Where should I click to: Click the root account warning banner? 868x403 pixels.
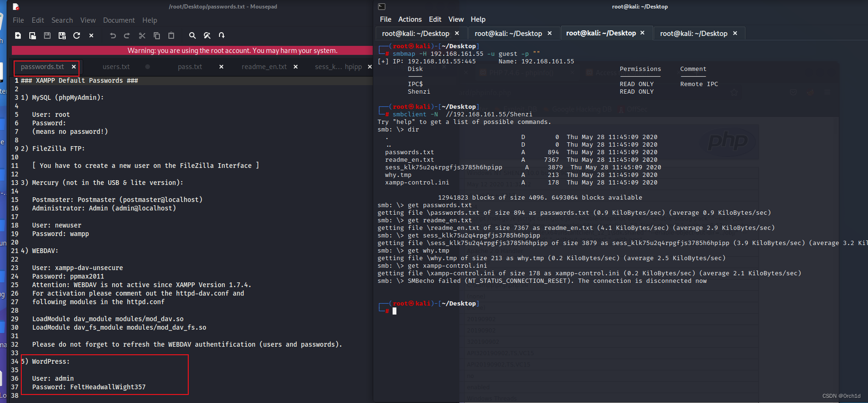pyautogui.click(x=192, y=51)
